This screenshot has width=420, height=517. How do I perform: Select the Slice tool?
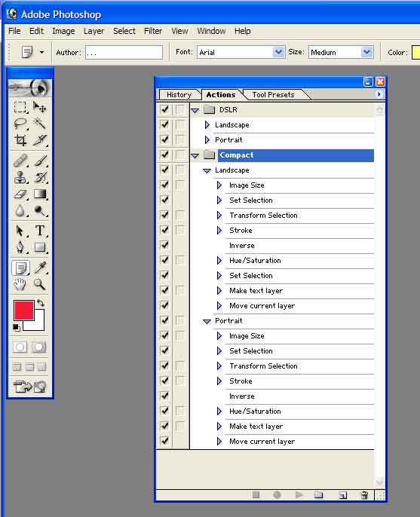click(x=40, y=140)
